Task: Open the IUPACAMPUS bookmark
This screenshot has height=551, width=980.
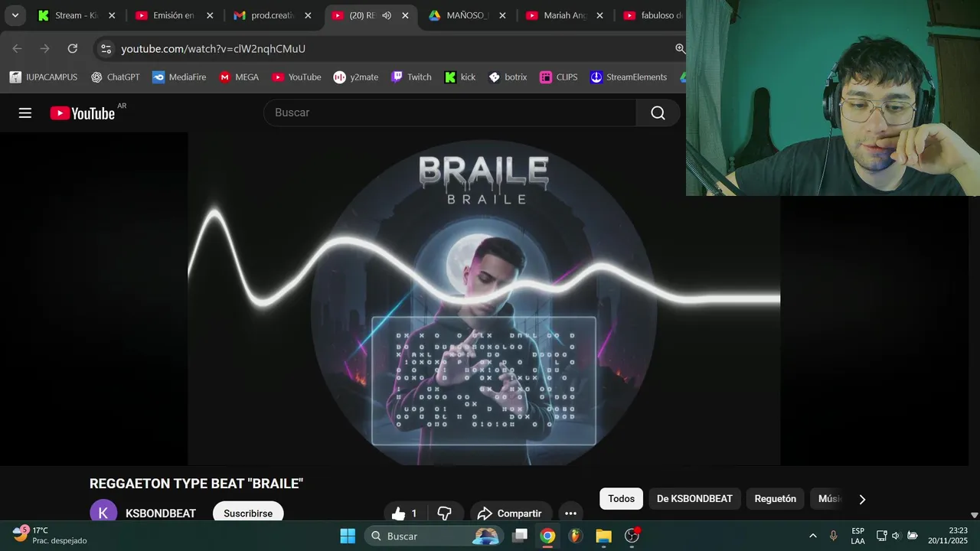Action: (43, 77)
